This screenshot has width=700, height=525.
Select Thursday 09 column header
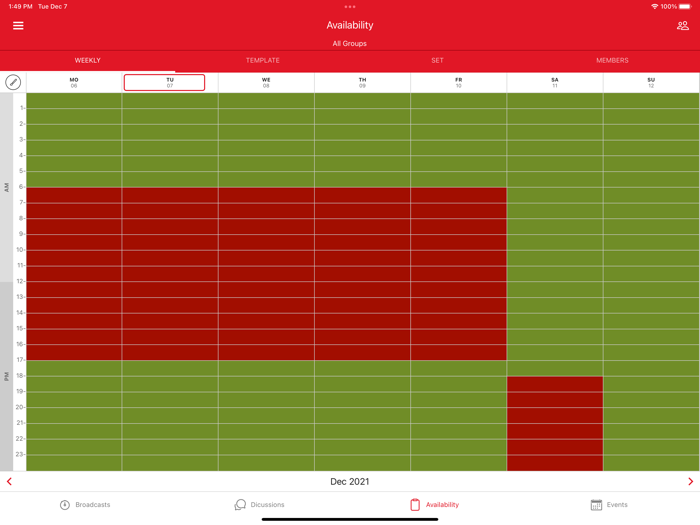(362, 83)
